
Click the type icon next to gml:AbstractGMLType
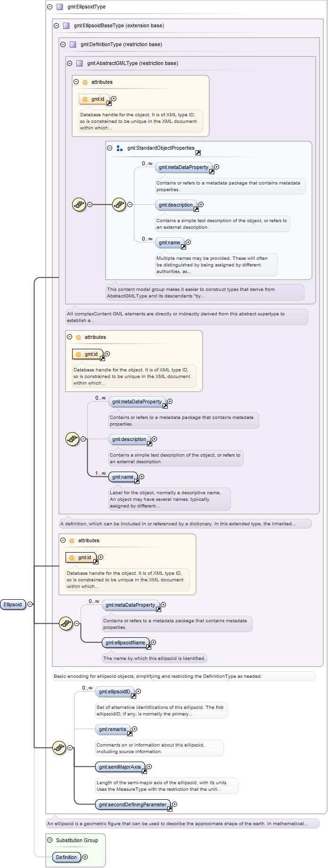point(79,63)
